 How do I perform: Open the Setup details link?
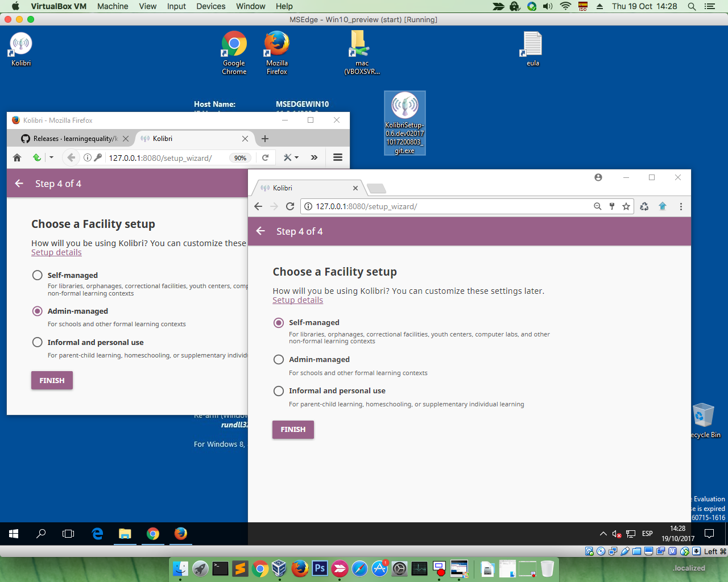297,300
